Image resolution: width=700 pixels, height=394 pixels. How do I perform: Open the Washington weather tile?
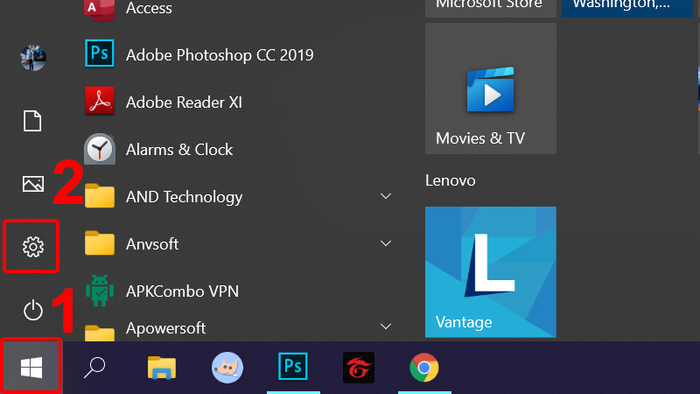pos(627,8)
